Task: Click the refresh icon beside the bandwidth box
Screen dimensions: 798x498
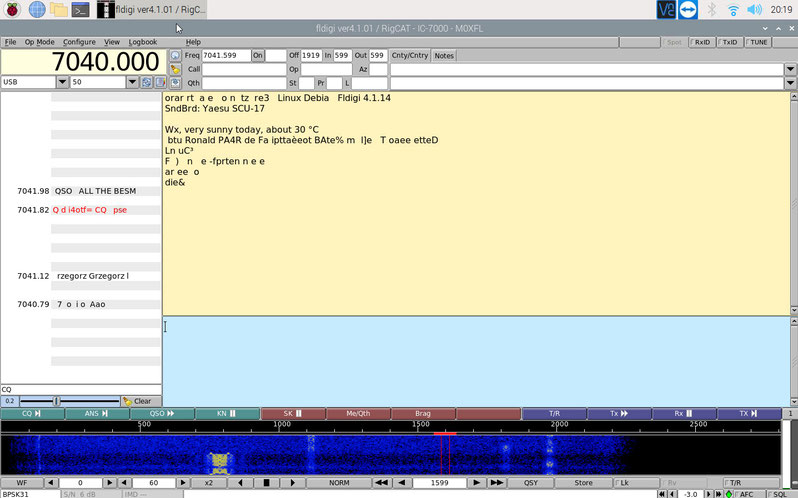Action: click(147, 82)
